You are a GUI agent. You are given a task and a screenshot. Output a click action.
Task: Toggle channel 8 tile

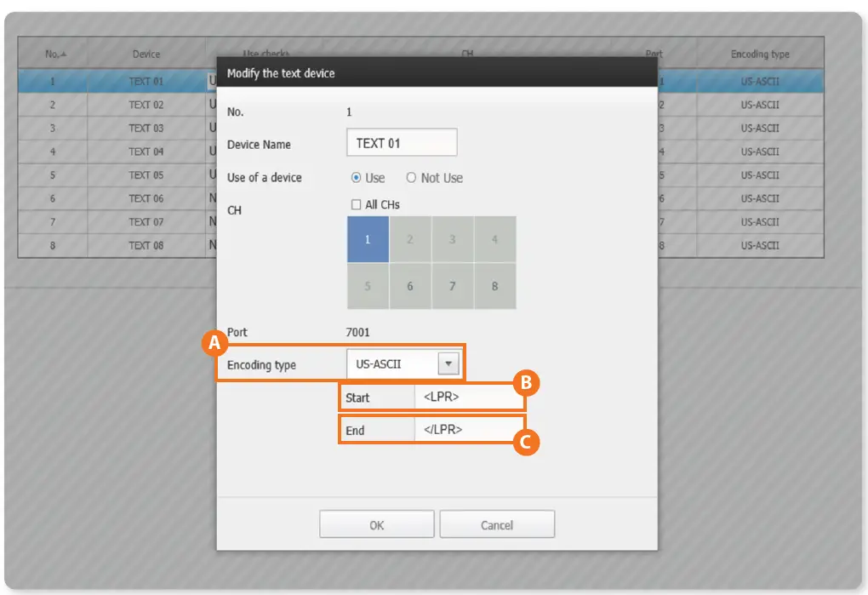[495, 286]
